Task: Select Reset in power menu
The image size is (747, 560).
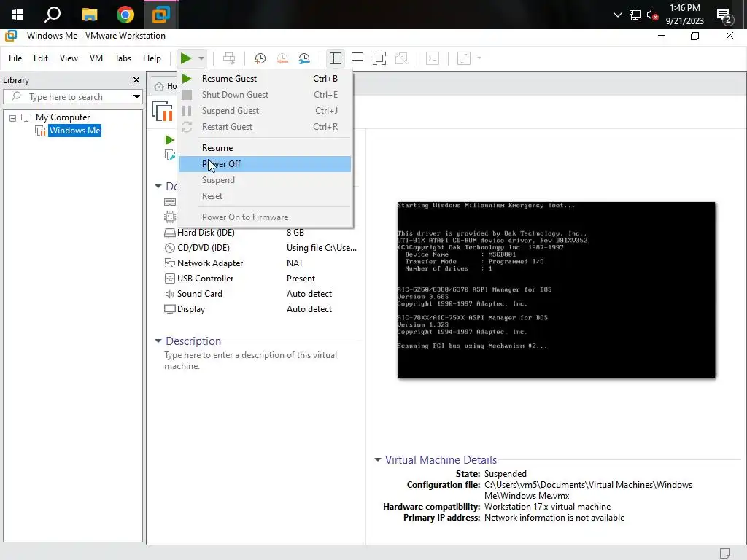Action: tap(265, 196)
